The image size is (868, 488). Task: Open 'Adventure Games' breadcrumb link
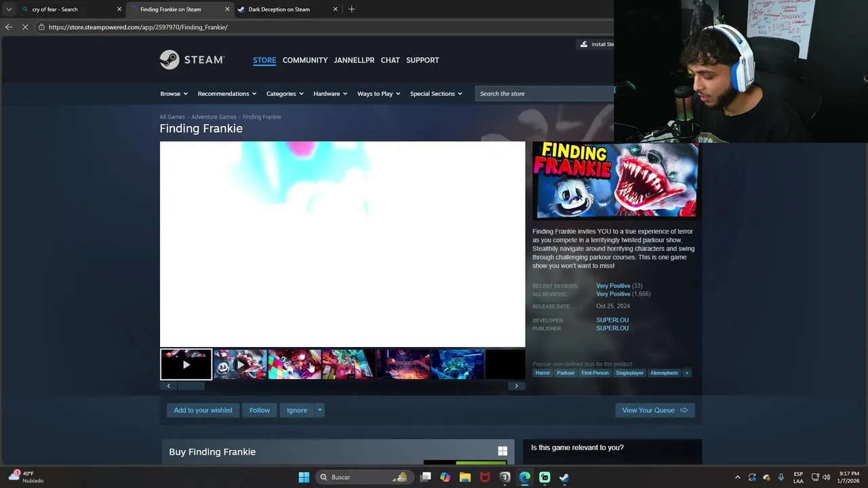[x=214, y=117]
